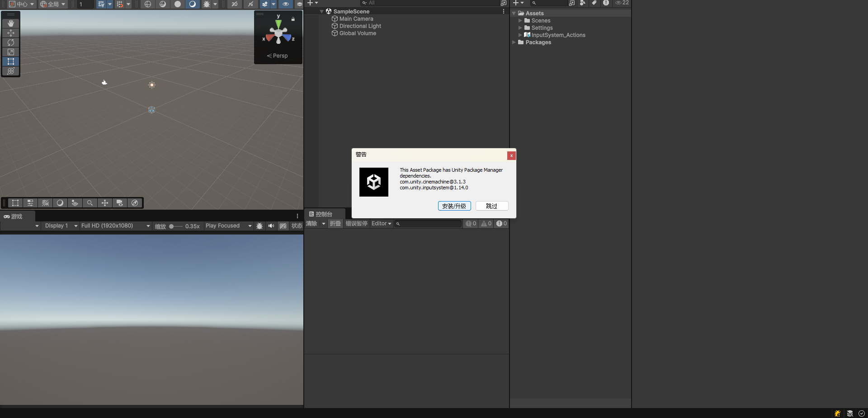868x418 pixels.
Task: Toggle audio mute in the Game view
Action: click(x=271, y=226)
